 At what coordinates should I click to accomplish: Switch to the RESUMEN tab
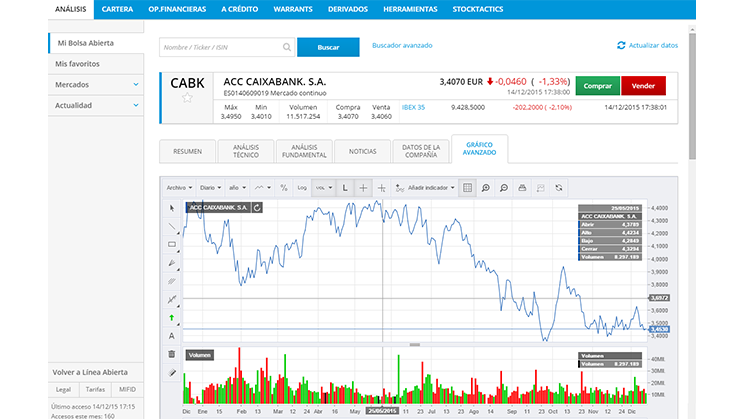(x=187, y=151)
